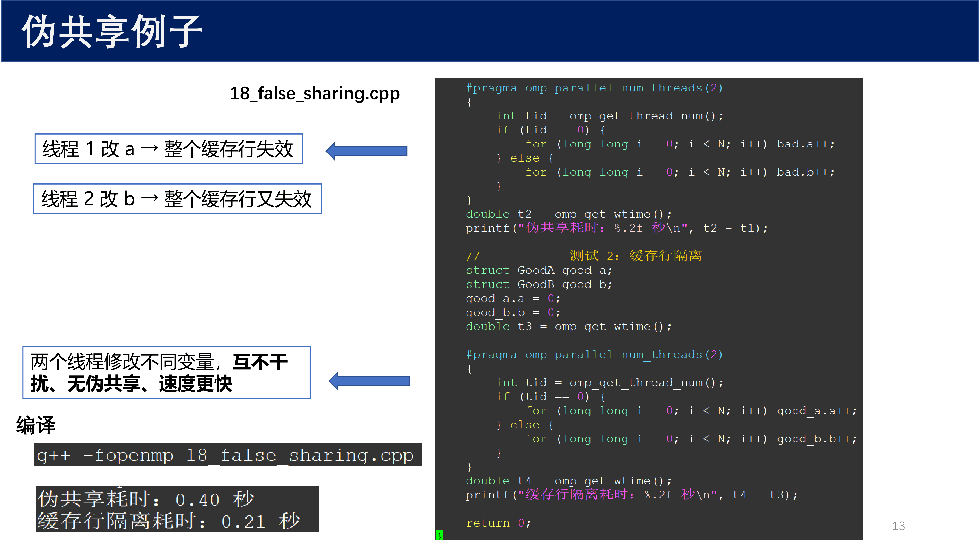The width and height of the screenshot is (980, 551).
Task: Click the green cursor brace ending the code
Action: 439,535
